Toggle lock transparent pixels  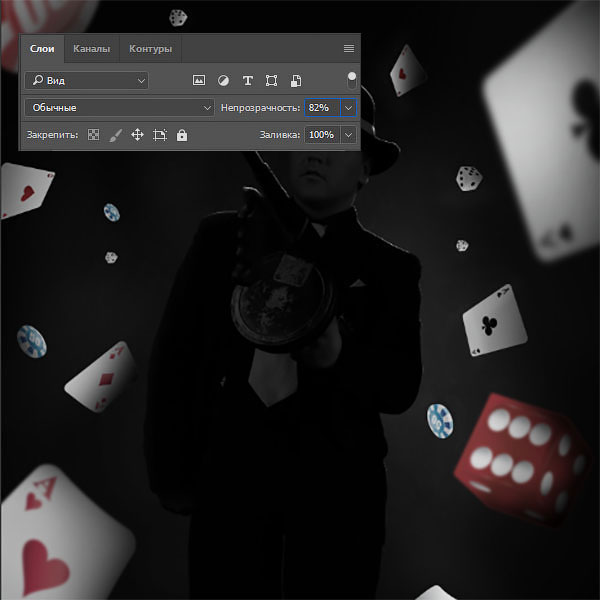[94, 135]
